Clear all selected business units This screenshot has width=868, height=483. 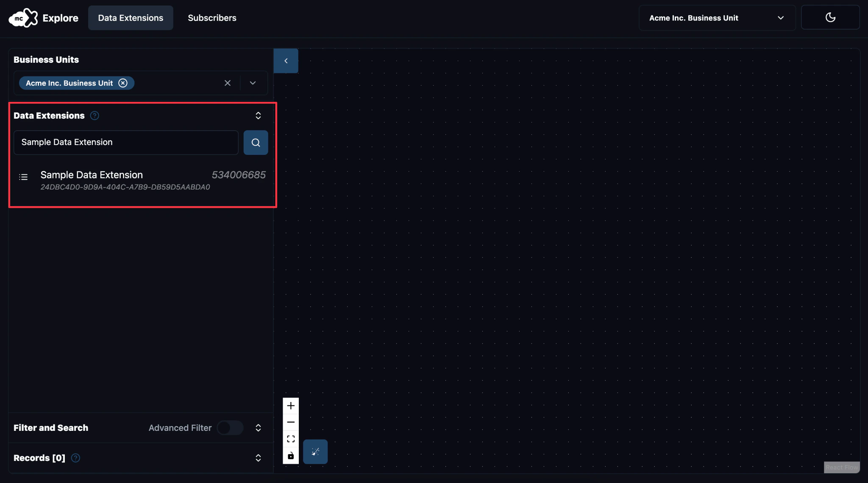pos(228,83)
